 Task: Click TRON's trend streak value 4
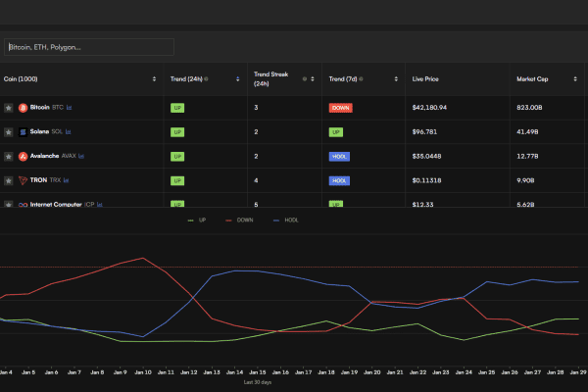(x=256, y=180)
